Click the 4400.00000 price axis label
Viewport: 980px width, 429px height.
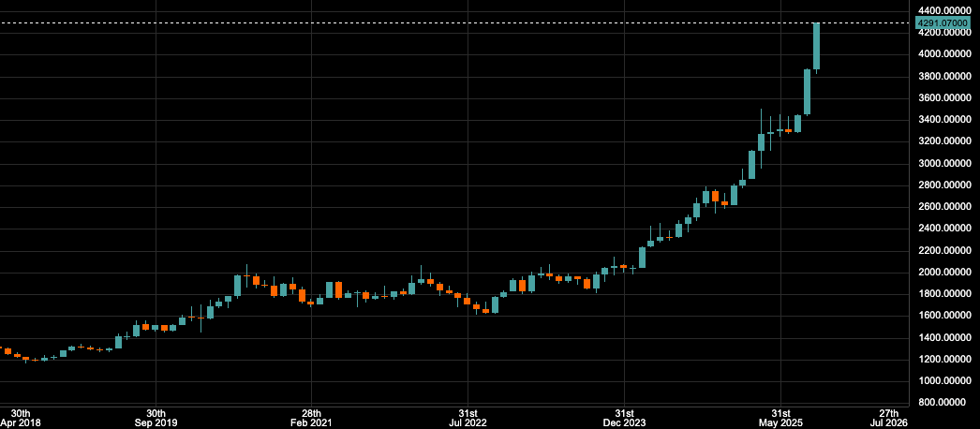pyautogui.click(x=945, y=10)
